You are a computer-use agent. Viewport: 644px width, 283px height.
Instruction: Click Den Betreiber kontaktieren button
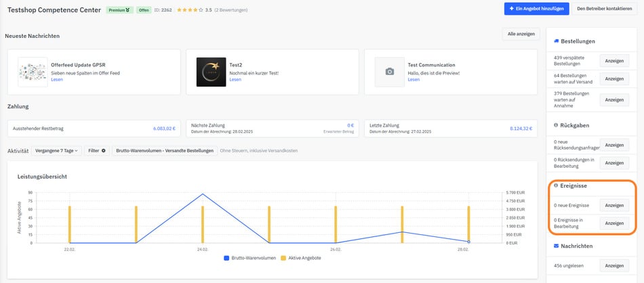click(605, 9)
